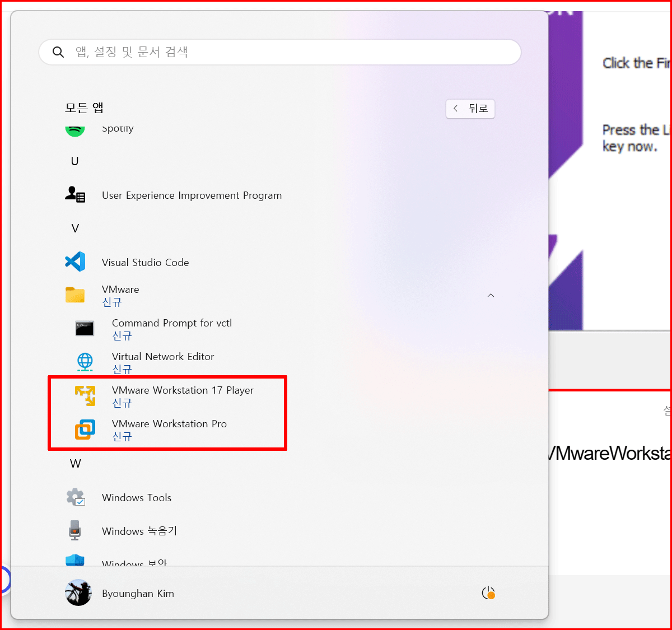Screen dimensions: 672x630
Task: Click the search magnifier icon
Action: click(x=58, y=52)
